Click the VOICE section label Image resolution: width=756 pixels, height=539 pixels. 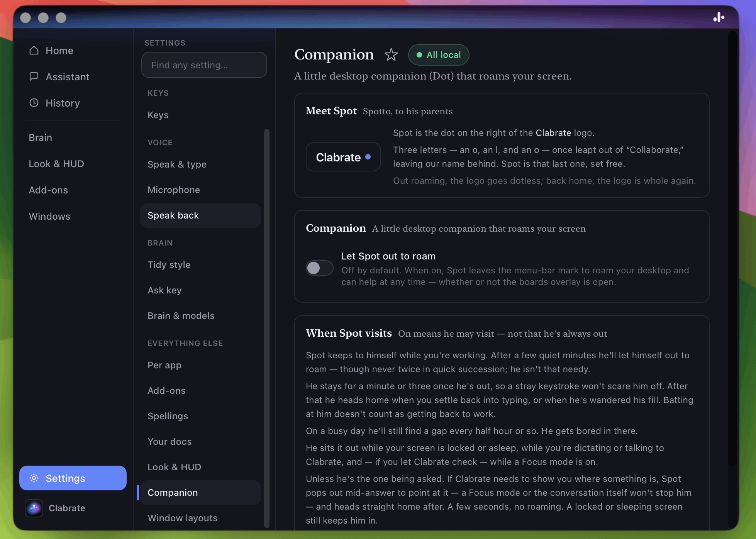coord(160,142)
